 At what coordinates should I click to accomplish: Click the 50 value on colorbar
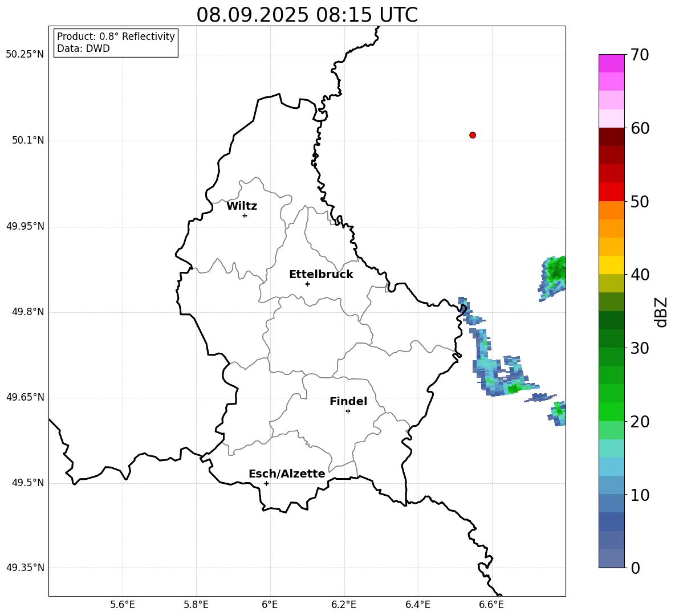pos(640,201)
